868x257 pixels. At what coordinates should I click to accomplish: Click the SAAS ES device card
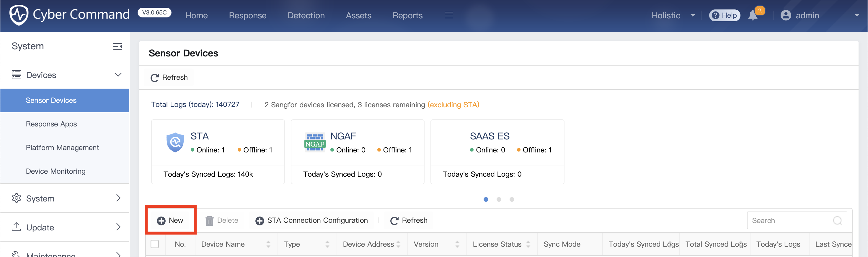497,152
